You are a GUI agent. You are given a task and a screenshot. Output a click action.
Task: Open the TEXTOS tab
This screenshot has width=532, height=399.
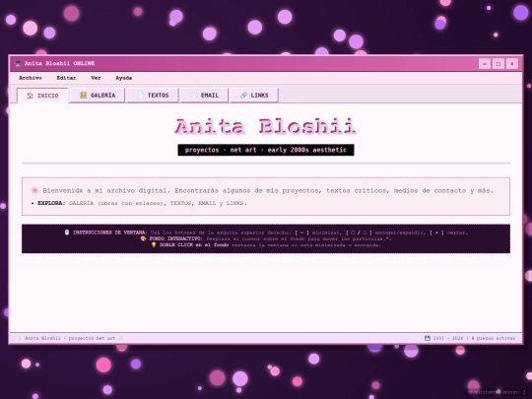click(153, 95)
